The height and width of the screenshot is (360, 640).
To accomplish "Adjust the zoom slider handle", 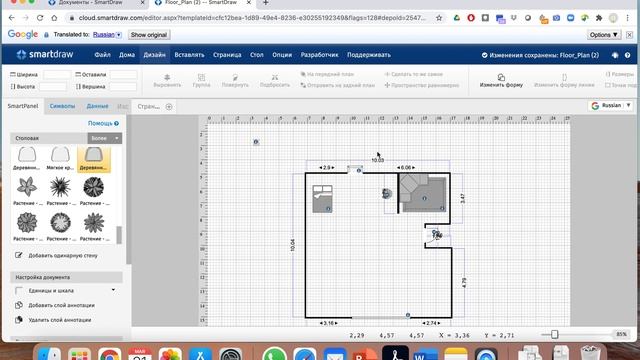I will click(x=554, y=335).
